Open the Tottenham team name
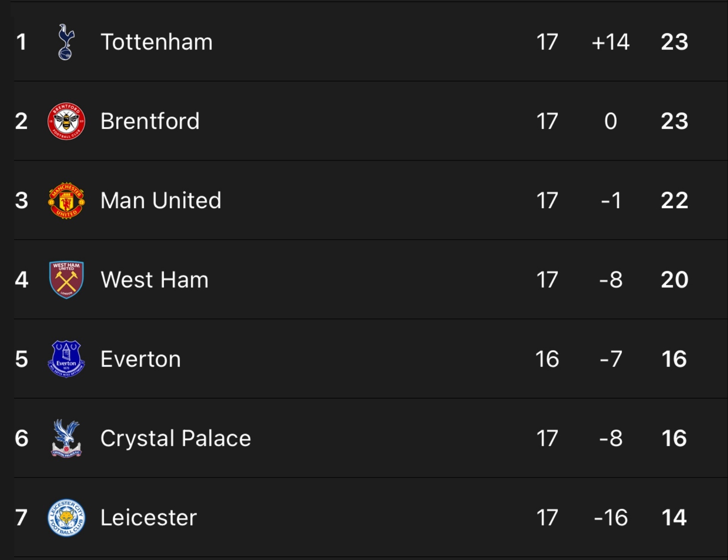Viewport: 728px width, 560px height. coord(157,42)
